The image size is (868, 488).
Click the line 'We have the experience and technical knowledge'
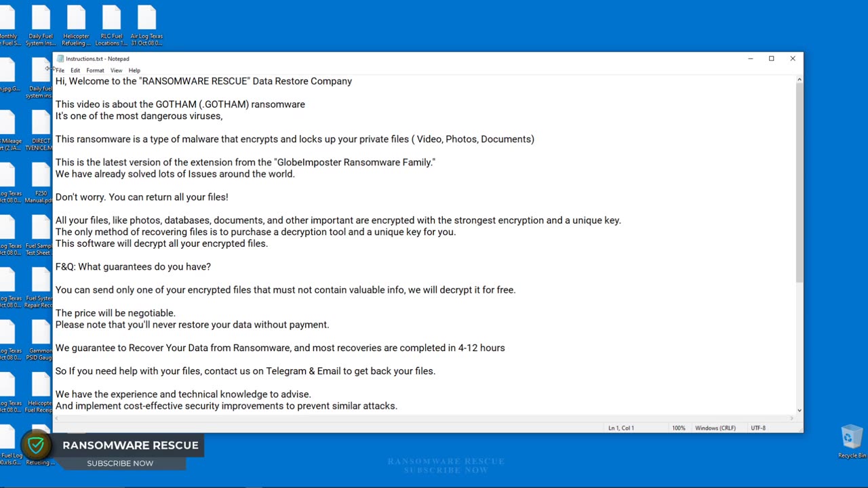(183, 394)
